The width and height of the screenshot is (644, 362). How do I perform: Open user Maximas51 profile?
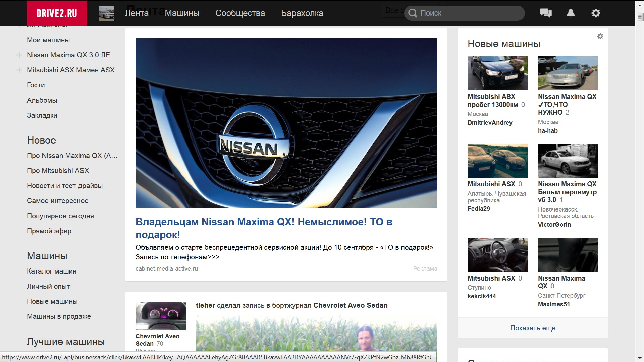(x=554, y=304)
